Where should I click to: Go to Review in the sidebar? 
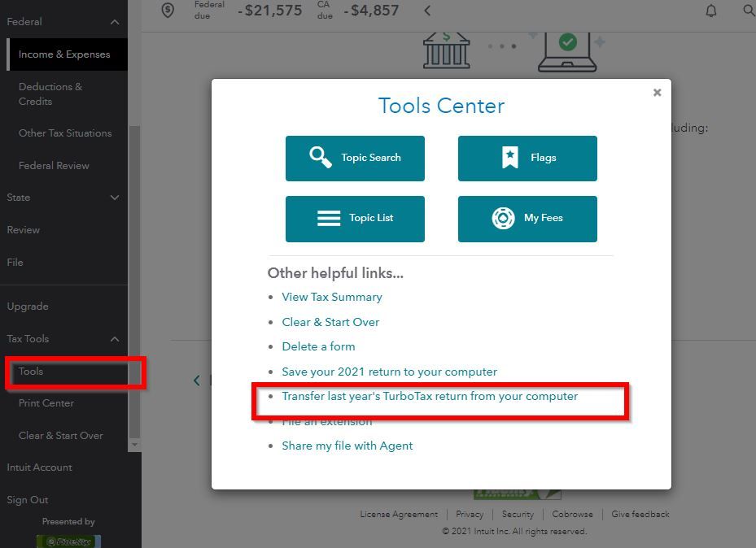pyautogui.click(x=23, y=230)
